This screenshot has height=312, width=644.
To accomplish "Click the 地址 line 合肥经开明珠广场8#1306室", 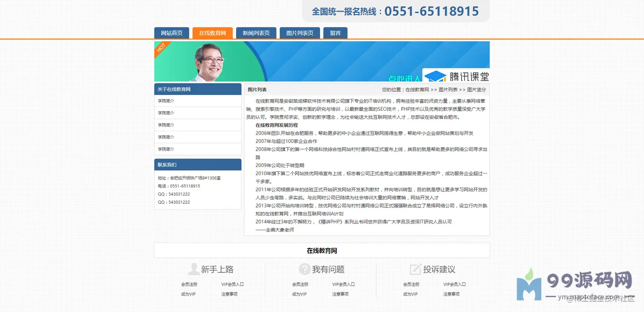I will click(x=189, y=178).
